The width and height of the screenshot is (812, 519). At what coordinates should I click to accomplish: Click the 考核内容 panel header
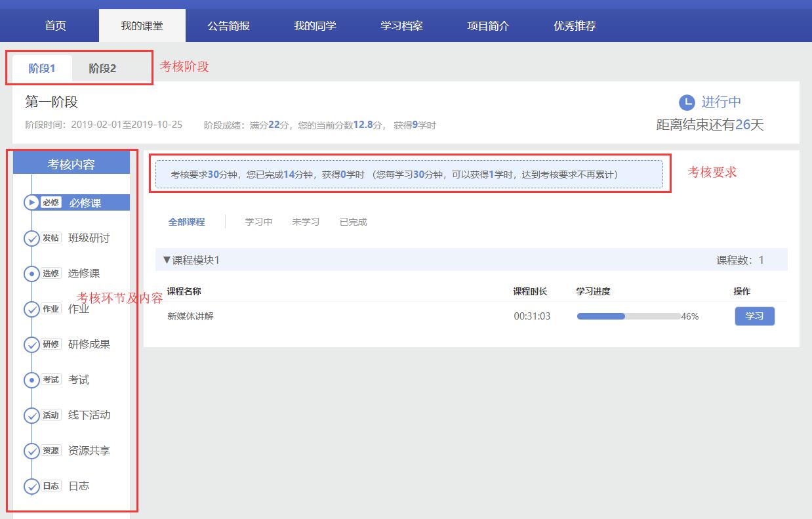tap(71, 165)
